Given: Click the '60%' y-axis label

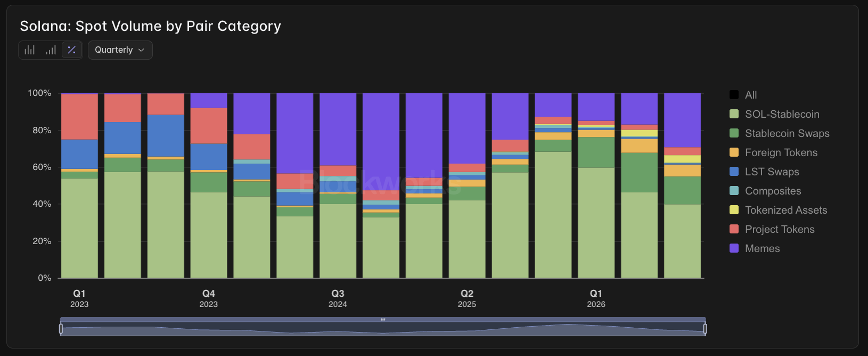Looking at the screenshot, I should [42, 167].
